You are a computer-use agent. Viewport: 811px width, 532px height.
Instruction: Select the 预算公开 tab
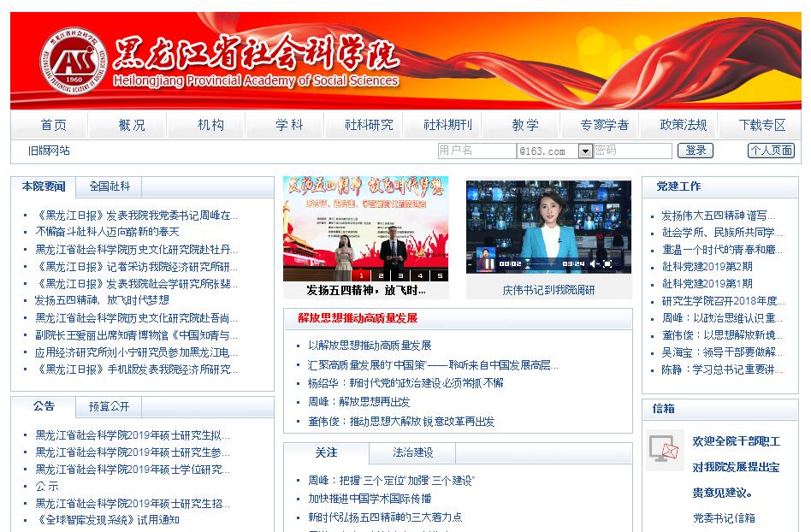coord(110,406)
